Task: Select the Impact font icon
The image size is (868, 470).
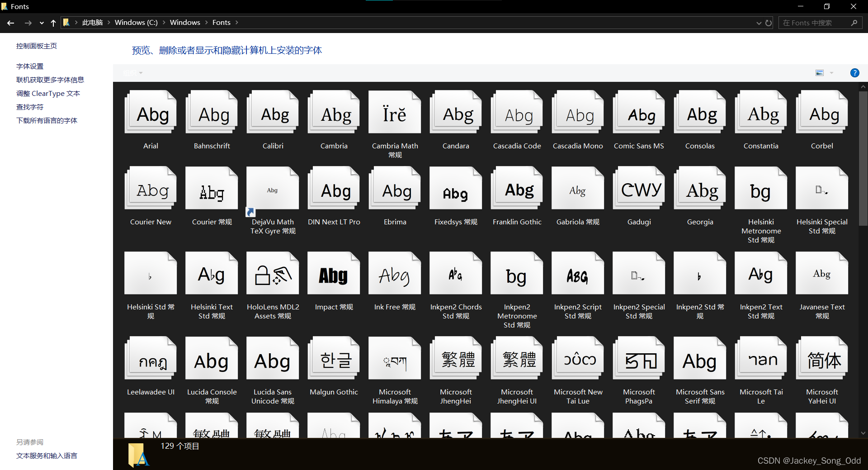Action: (334, 273)
